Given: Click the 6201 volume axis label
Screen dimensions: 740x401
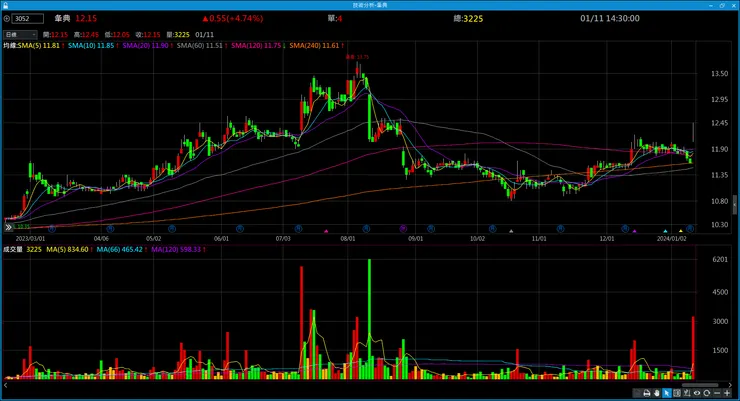Looking at the screenshot, I should coord(720,259).
